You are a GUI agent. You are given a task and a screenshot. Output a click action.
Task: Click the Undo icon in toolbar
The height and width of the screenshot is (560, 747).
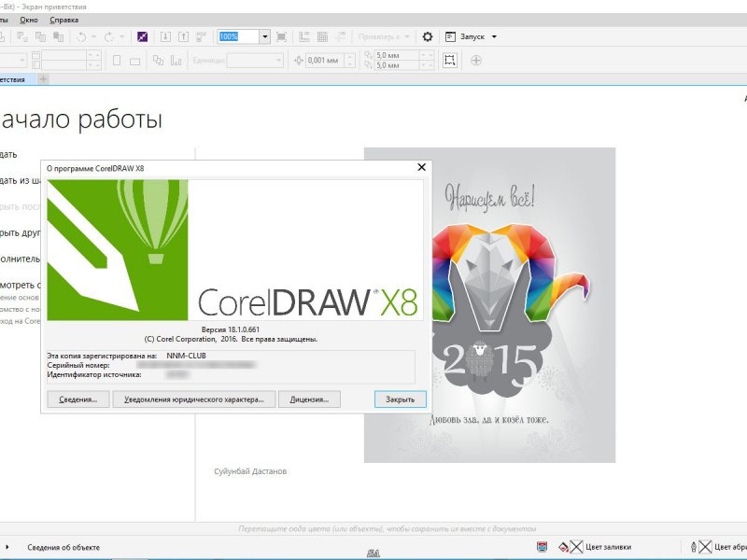(x=81, y=36)
